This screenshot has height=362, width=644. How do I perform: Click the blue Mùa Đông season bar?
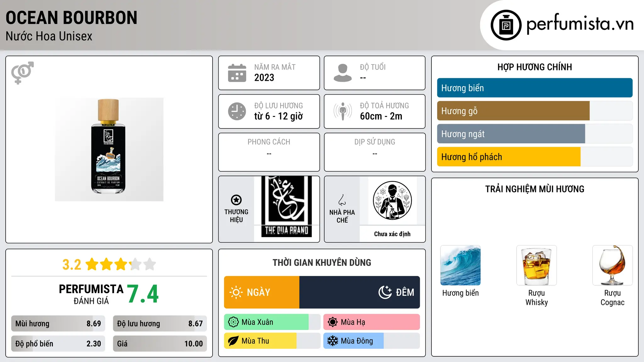pos(353,341)
